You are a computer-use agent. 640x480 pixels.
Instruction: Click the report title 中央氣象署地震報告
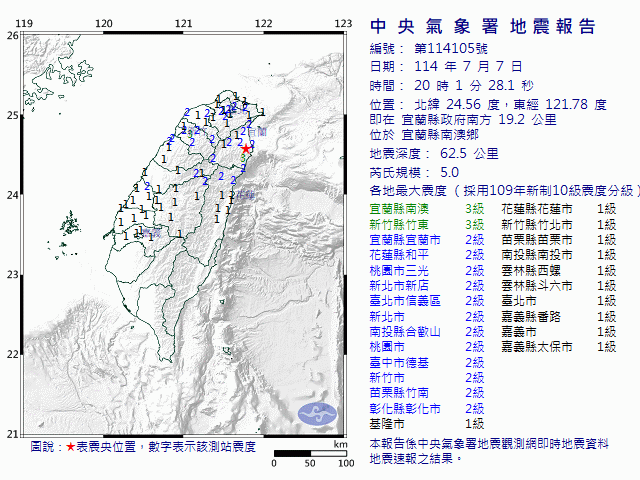point(482,27)
